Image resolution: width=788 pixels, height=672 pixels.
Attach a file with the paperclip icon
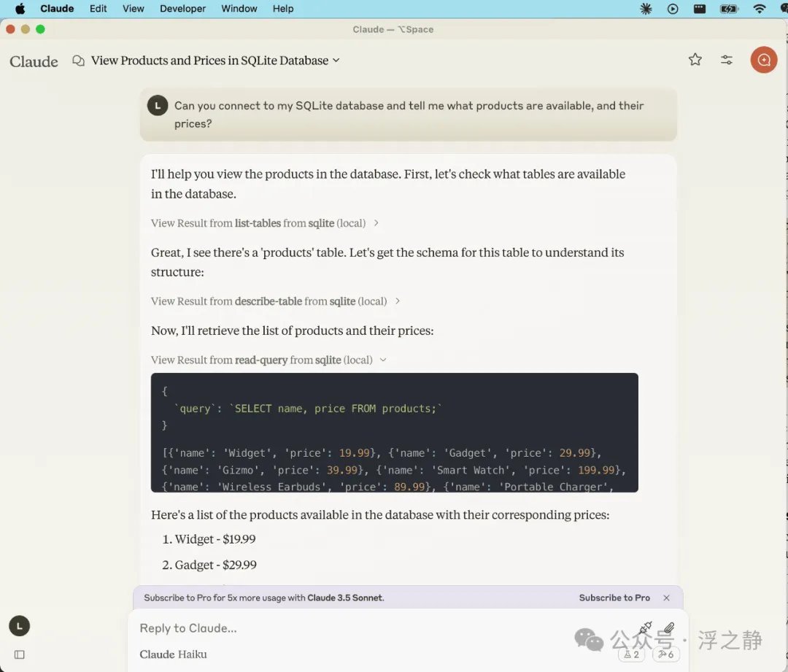click(x=669, y=627)
